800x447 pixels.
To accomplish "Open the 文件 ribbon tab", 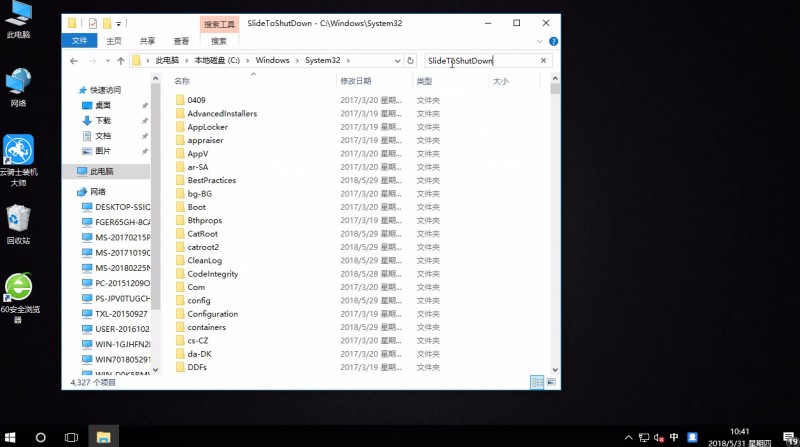I will click(x=80, y=41).
